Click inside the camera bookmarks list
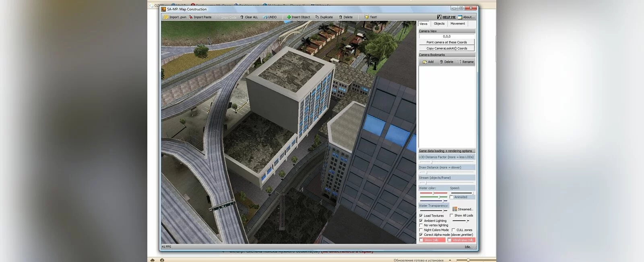This screenshot has height=262, width=644. (447, 106)
